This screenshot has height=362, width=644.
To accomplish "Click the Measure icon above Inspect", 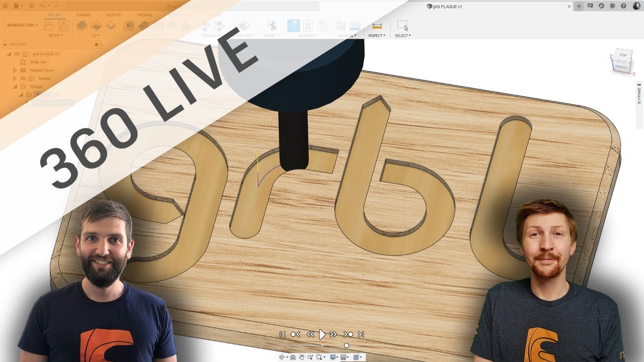I will 377,26.
